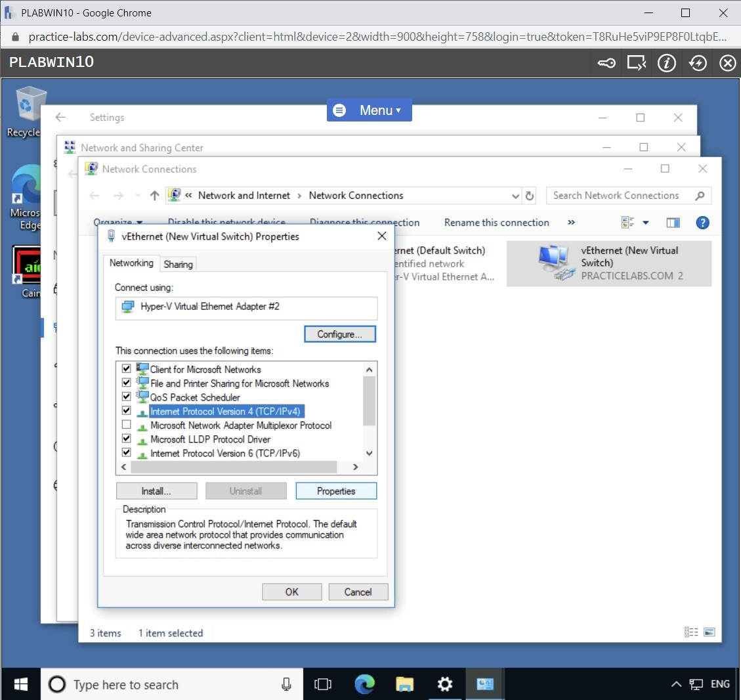Uncheck QoS Packet Scheduler
This screenshot has width=741, height=700.
[127, 396]
